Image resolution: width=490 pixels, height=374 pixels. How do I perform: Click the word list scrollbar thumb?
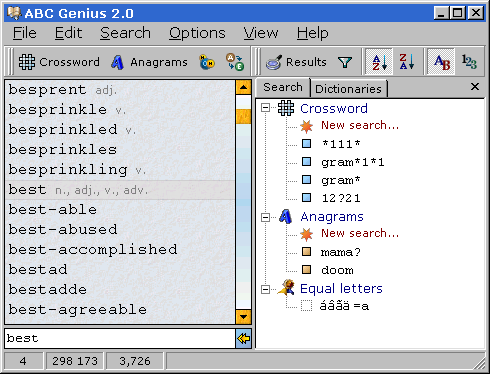pos(243,117)
